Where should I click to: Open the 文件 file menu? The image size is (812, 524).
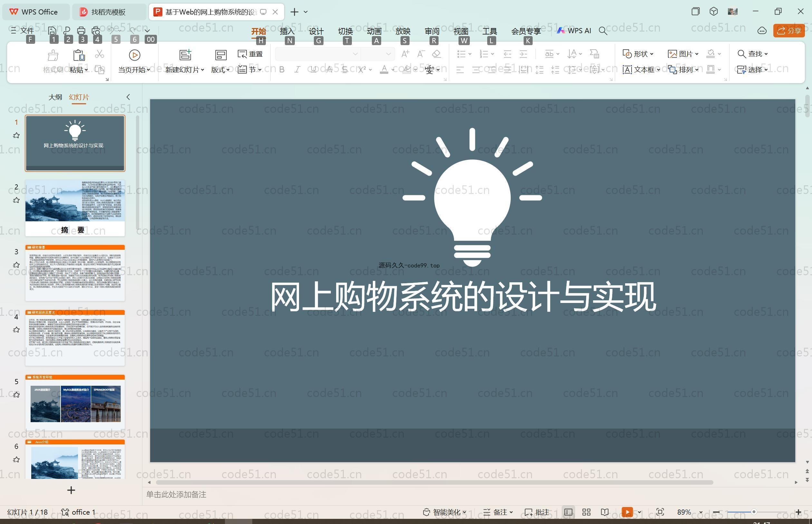[23, 31]
